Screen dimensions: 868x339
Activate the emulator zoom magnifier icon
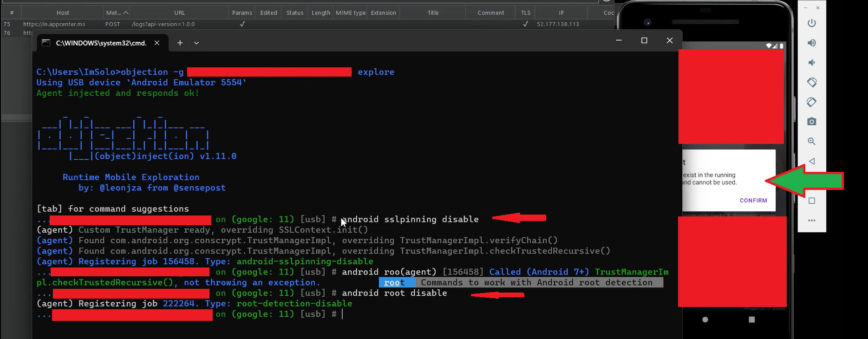click(811, 141)
